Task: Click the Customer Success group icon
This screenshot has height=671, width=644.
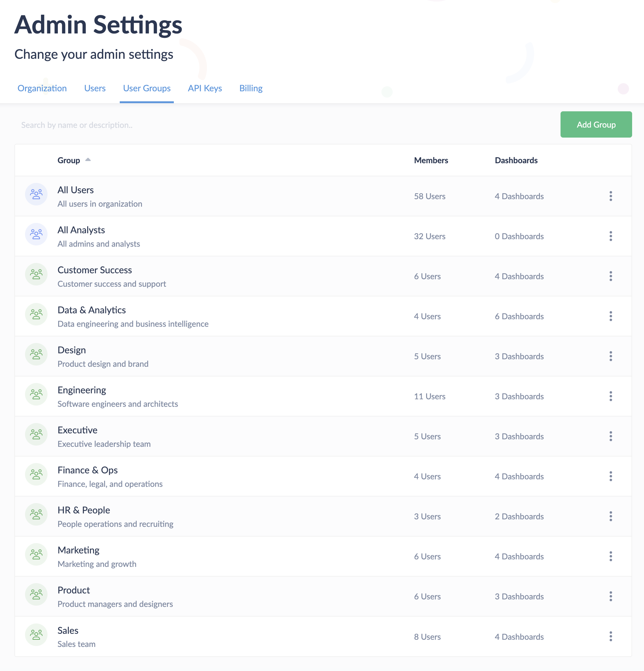Action: (x=36, y=274)
